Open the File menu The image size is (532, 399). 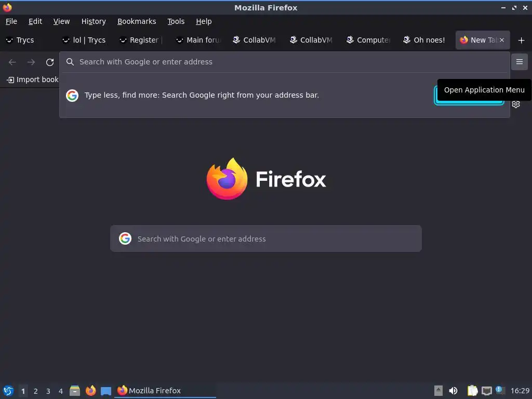click(x=11, y=21)
